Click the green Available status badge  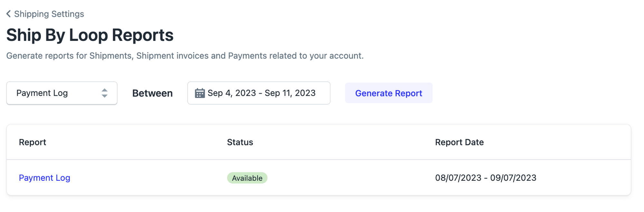tap(247, 178)
